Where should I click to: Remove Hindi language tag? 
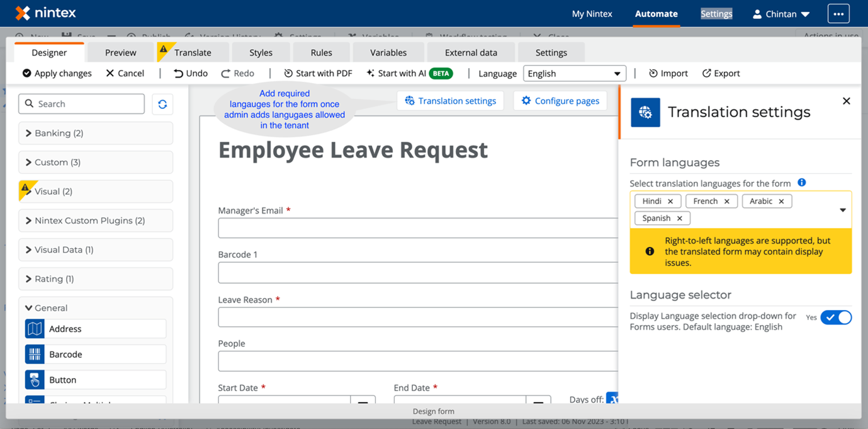pyautogui.click(x=670, y=202)
